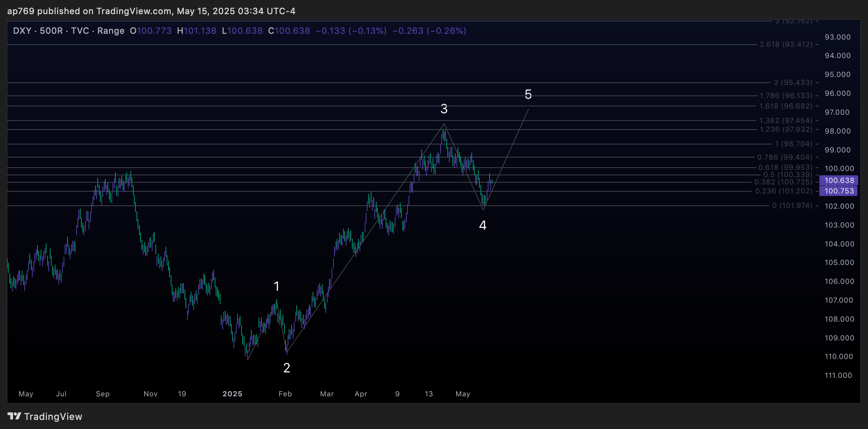Click the Nov label on time axis
Screen dimensions: 868x429
151,394
